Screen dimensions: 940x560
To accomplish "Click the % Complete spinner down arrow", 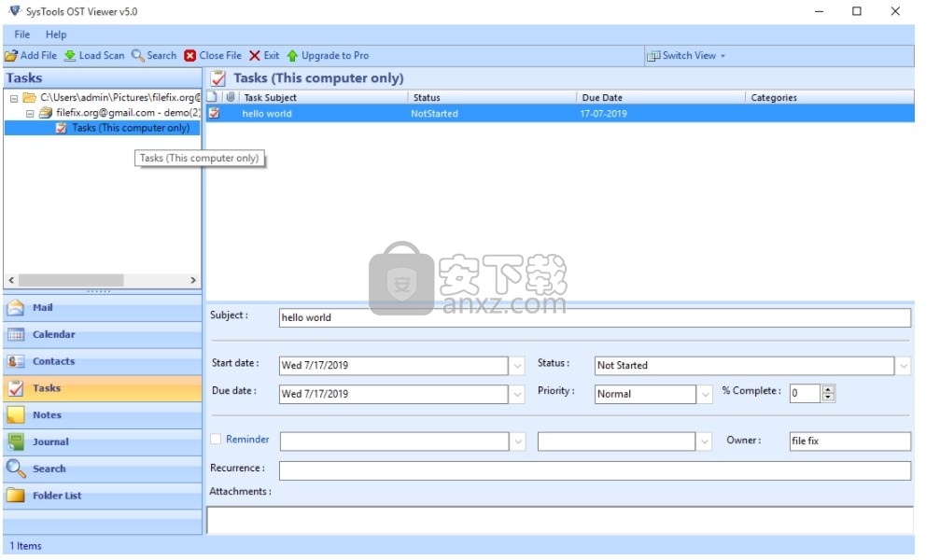I will point(829,399).
